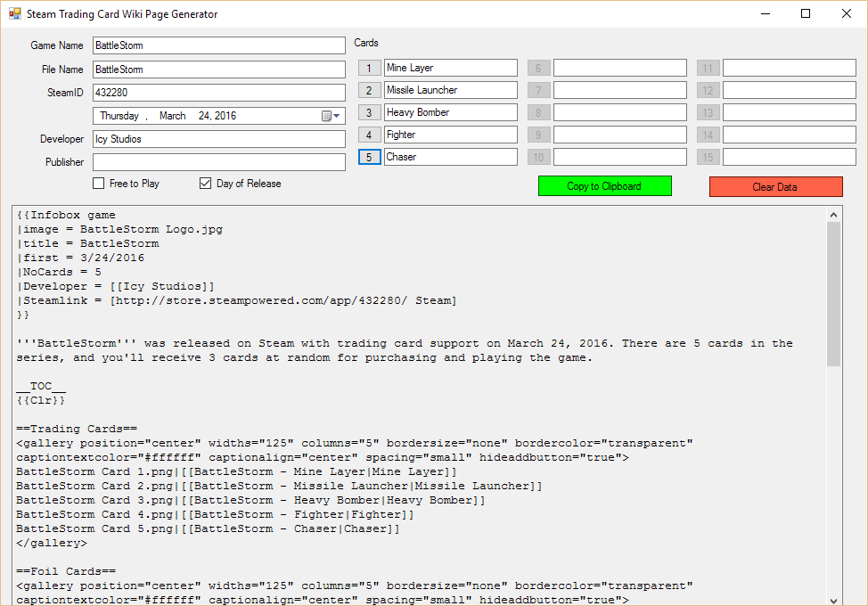Click disabled card number 6 button
868x606 pixels.
click(538, 68)
